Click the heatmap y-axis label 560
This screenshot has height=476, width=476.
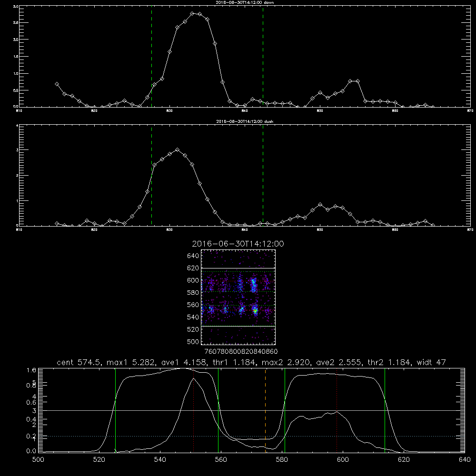point(193,305)
